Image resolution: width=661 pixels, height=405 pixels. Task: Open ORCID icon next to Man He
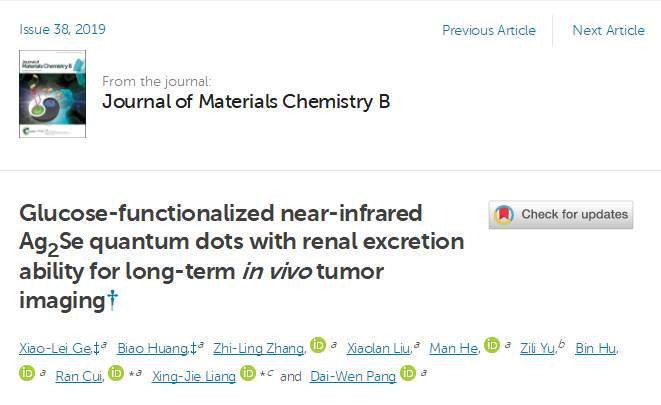(492, 345)
